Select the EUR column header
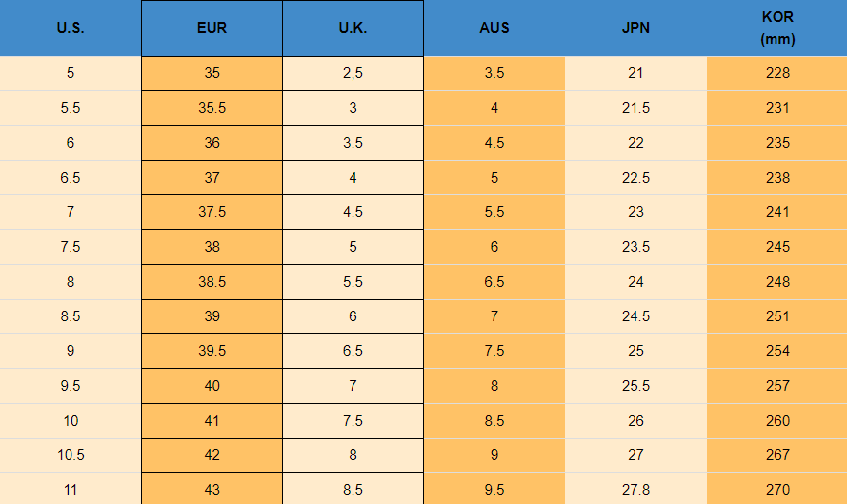 (212, 28)
